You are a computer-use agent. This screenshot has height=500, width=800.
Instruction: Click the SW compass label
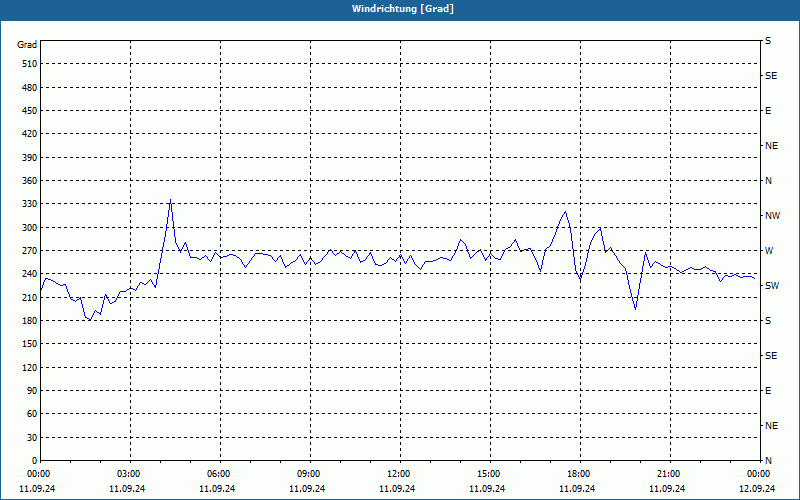click(x=772, y=286)
